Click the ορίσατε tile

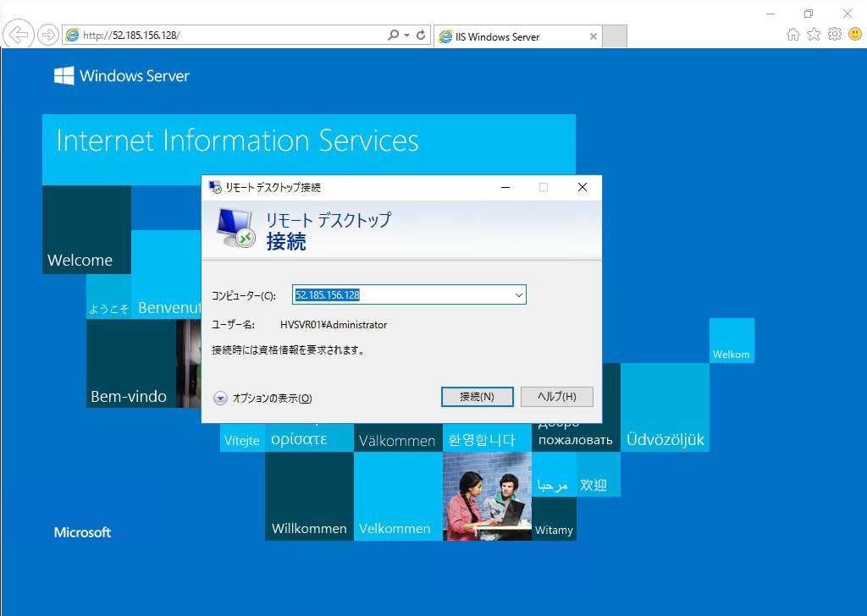309,438
